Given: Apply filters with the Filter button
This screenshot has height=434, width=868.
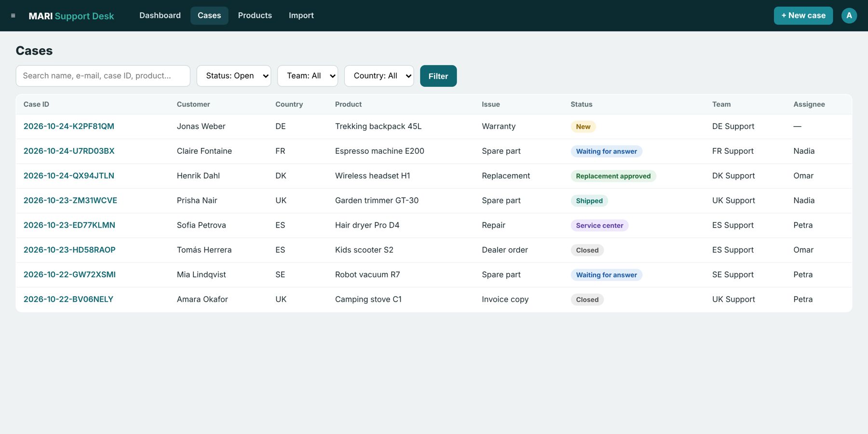Looking at the screenshot, I should click(438, 76).
